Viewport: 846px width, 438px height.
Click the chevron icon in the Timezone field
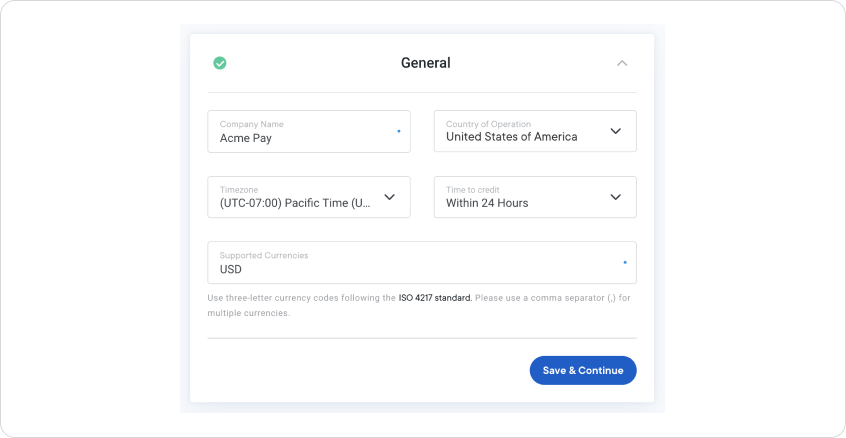coord(390,197)
